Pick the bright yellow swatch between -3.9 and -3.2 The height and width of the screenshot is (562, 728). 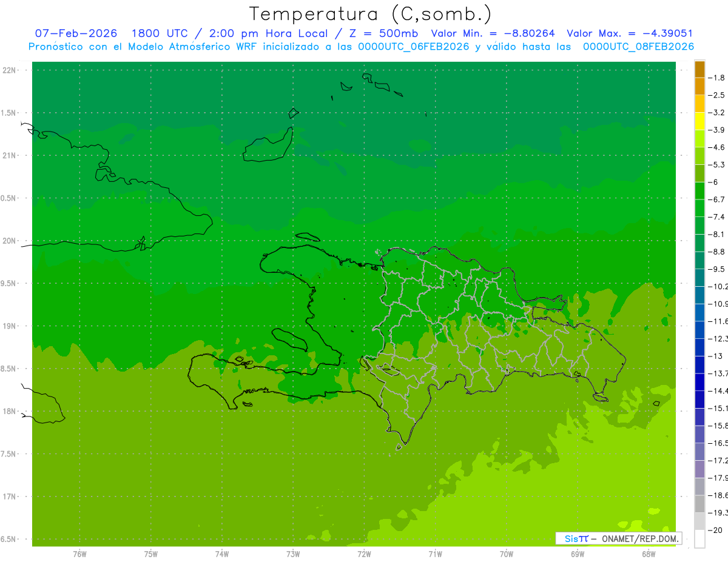pyautogui.click(x=699, y=121)
